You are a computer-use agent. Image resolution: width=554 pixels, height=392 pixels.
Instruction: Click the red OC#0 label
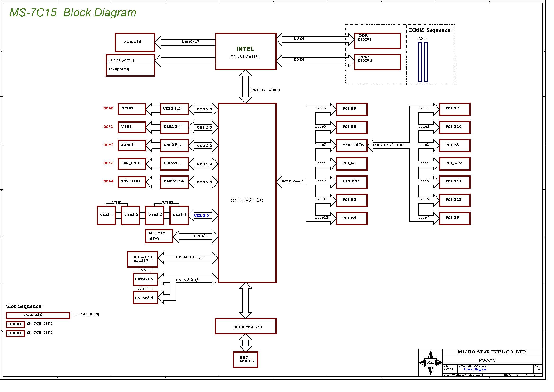coord(108,108)
